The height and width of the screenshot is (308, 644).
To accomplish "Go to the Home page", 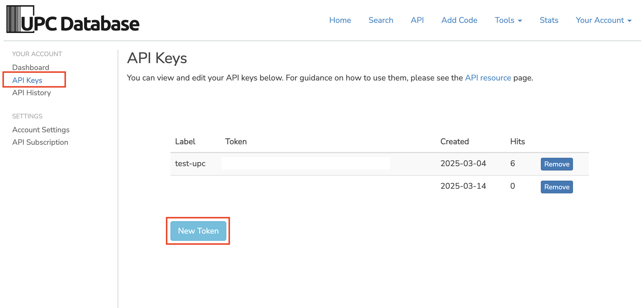I will pyautogui.click(x=340, y=20).
